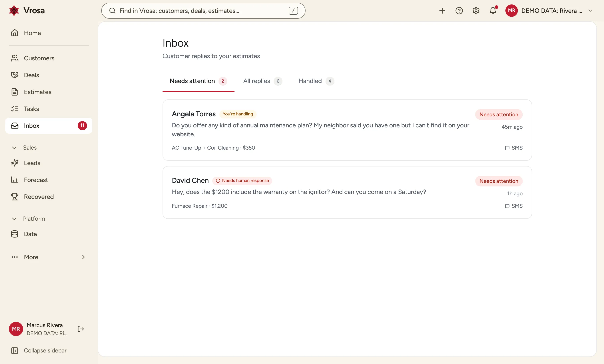Click the Vrosa logo icon

pyautogui.click(x=14, y=10)
